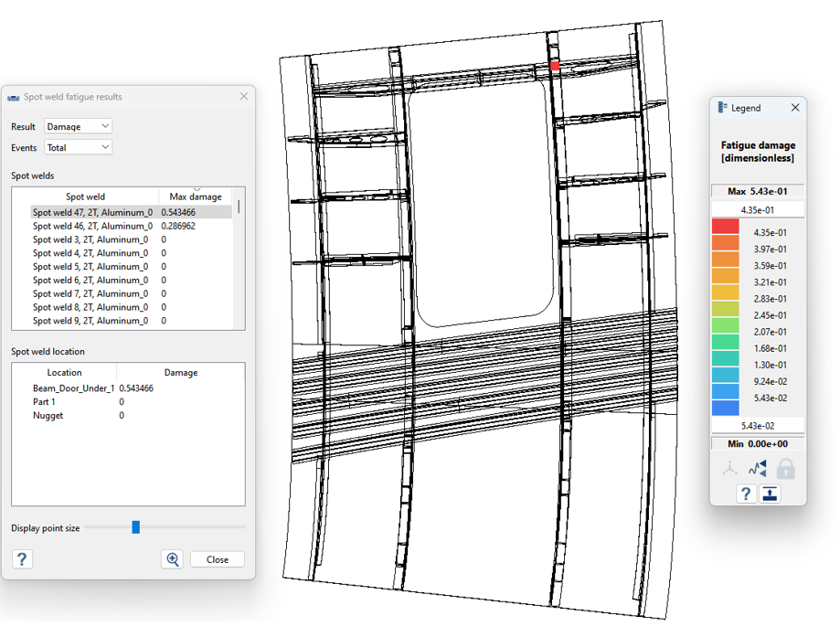Click the red spot weld marker on model
The width and height of the screenshot is (840, 637).
click(555, 66)
